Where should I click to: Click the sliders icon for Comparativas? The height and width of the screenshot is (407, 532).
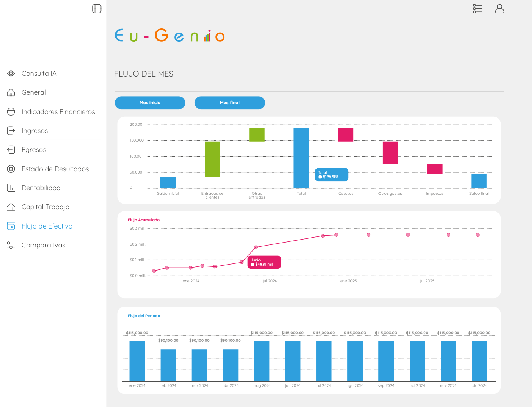[11, 245]
